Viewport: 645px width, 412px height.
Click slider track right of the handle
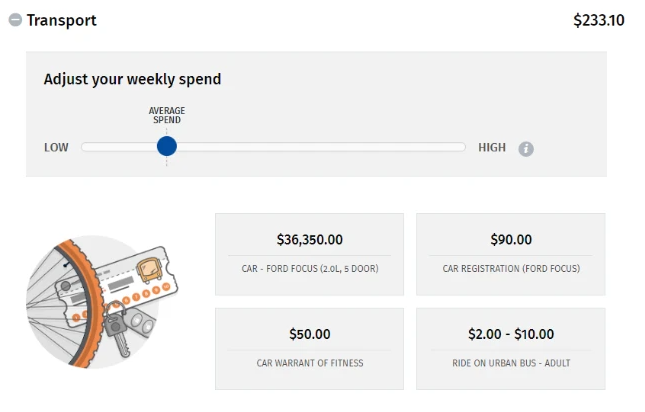(321, 147)
